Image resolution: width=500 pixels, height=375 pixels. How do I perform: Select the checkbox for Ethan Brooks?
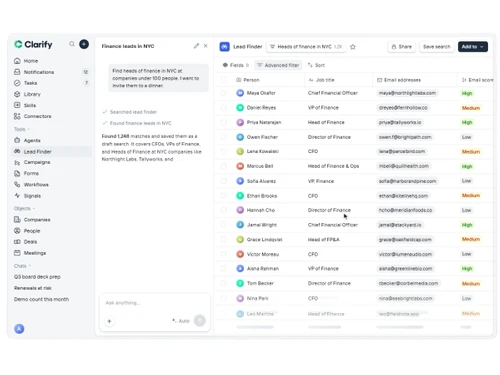[224, 196]
